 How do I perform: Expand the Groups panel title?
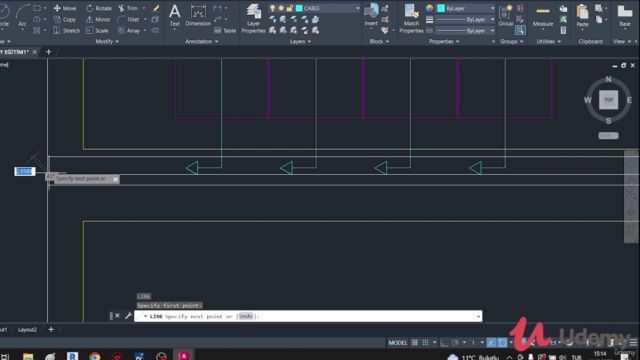(x=512, y=41)
